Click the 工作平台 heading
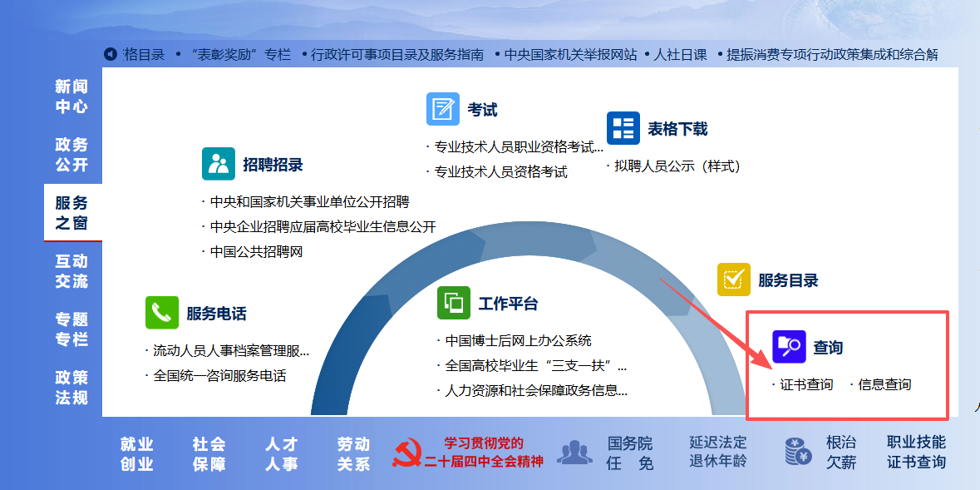This screenshot has height=490, width=980. pyautogui.click(x=508, y=304)
